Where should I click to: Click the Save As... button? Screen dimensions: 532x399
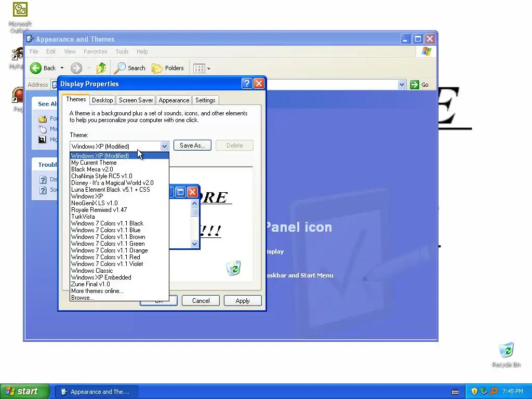point(192,145)
